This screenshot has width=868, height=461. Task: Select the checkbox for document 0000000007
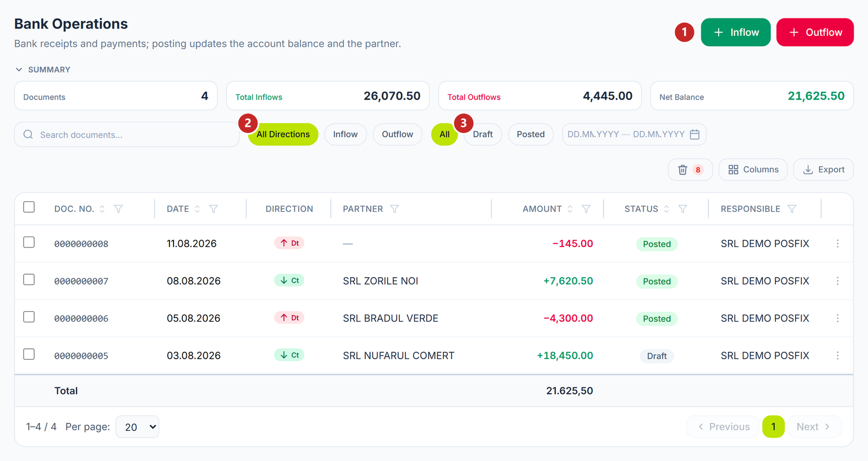point(29,279)
